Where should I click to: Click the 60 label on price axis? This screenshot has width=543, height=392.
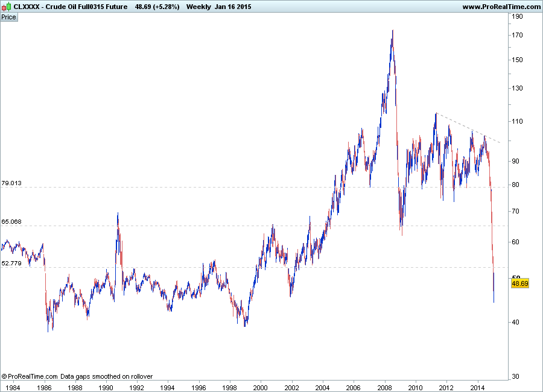click(516, 242)
